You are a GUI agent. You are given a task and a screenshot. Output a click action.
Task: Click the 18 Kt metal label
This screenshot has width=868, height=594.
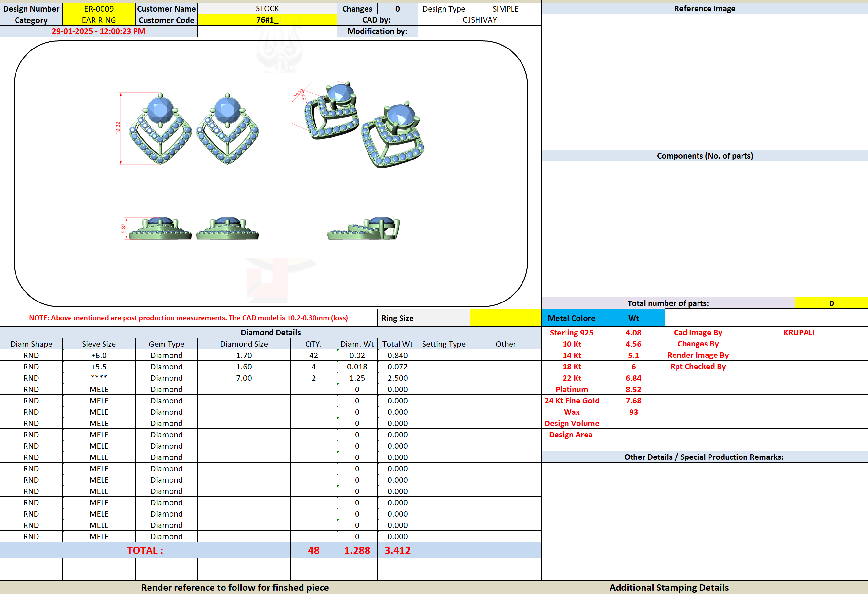(x=571, y=367)
